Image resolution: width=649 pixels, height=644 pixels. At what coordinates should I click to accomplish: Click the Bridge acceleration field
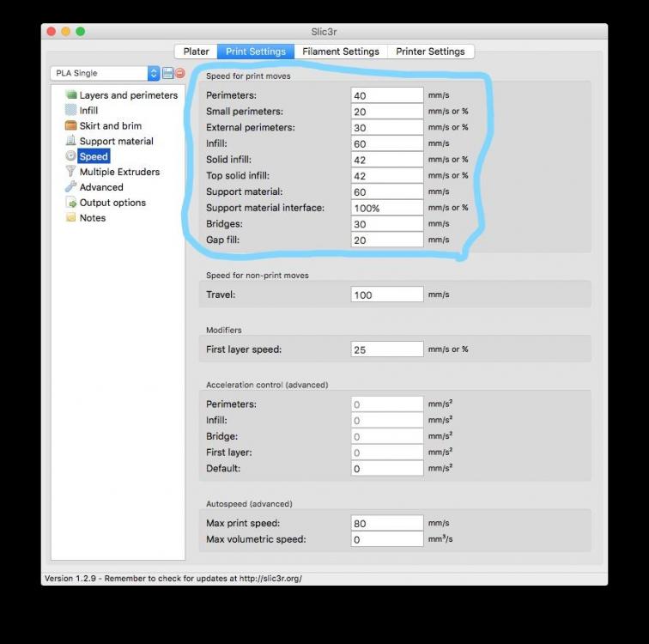pyautogui.click(x=387, y=437)
